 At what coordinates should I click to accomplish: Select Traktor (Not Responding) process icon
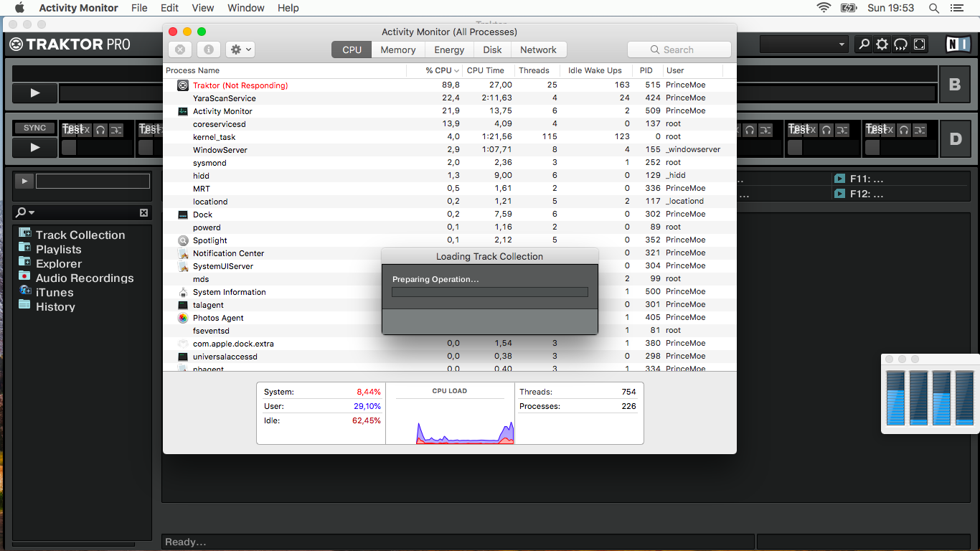click(183, 85)
